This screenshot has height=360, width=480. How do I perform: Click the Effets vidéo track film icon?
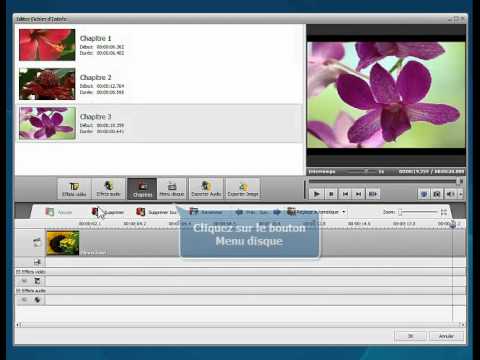[37, 281]
